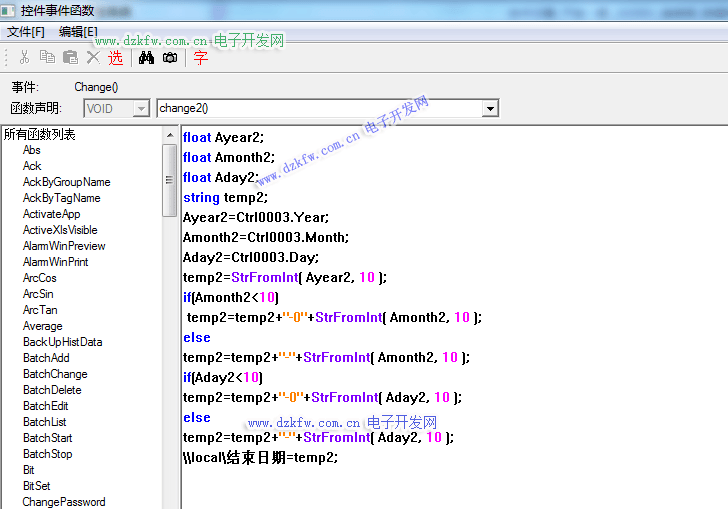Select ChangePassword in the function list
Screen dimensions: 728x509
click(64, 502)
